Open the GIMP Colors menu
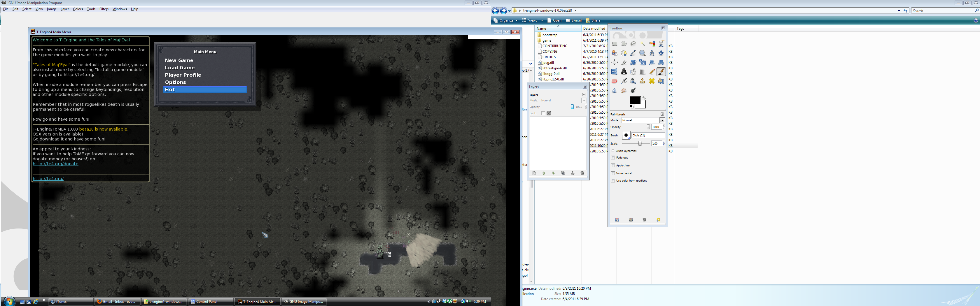 (78, 9)
